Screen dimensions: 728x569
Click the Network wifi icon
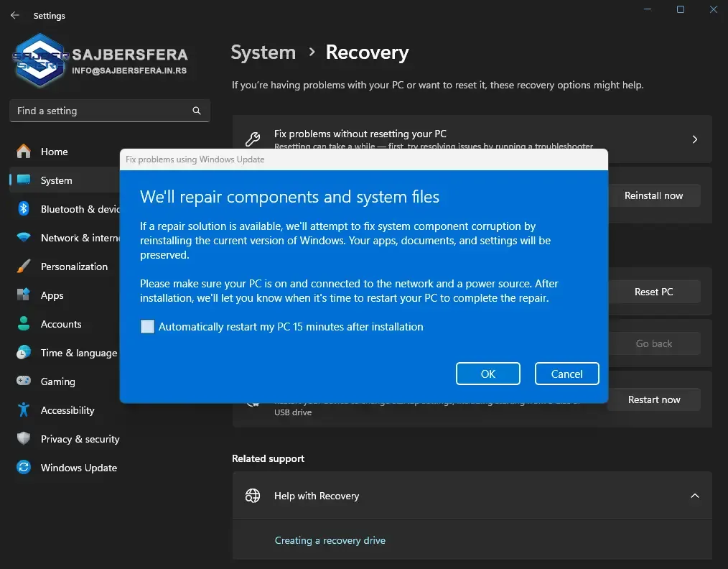click(x=24, y=238)
